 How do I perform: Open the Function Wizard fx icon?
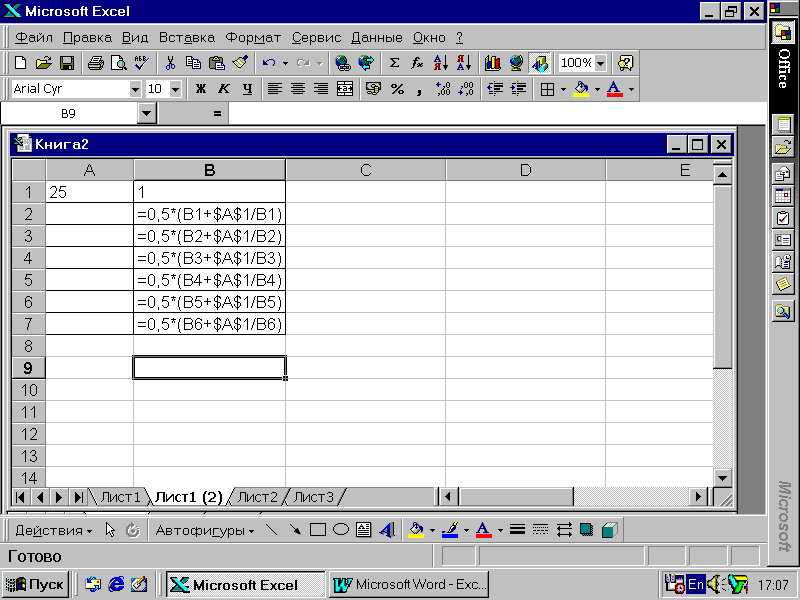417,63
